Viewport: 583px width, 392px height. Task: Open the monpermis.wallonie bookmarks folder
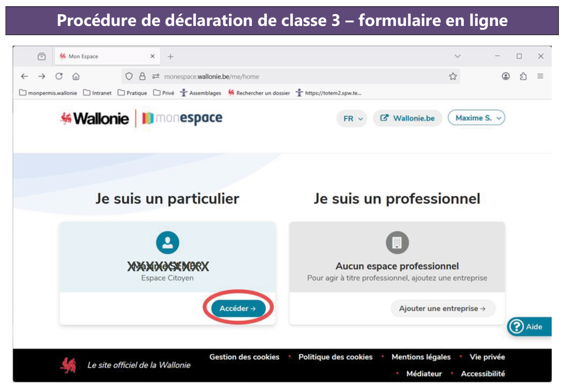pyautogui.click(x=48, y=93)
